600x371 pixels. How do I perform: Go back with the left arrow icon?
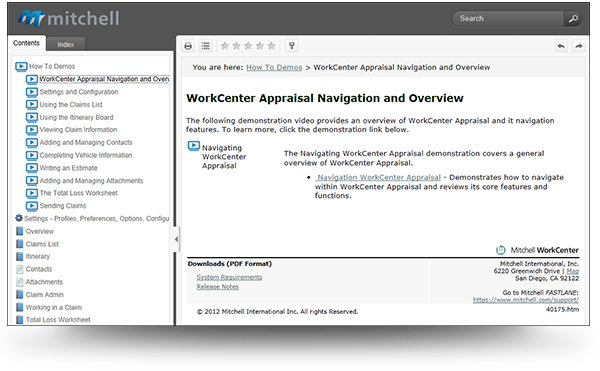(561, 46)
